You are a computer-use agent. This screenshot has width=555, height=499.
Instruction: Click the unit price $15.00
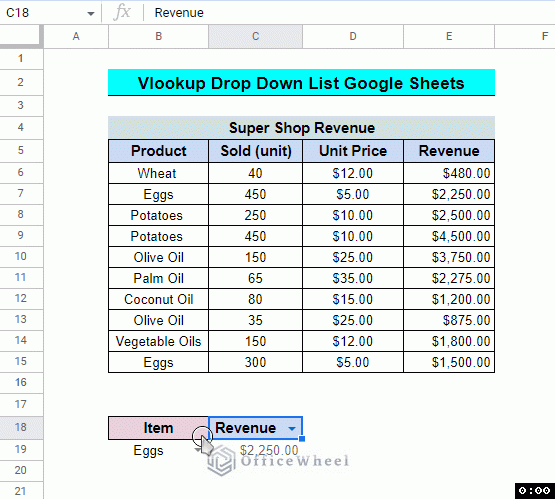353,299
